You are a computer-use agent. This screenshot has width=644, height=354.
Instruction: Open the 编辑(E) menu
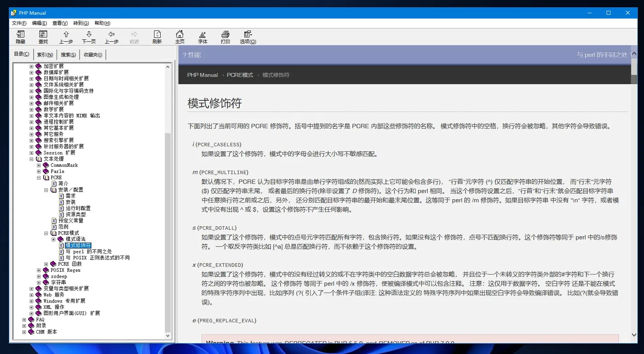[x=40, y=23]
